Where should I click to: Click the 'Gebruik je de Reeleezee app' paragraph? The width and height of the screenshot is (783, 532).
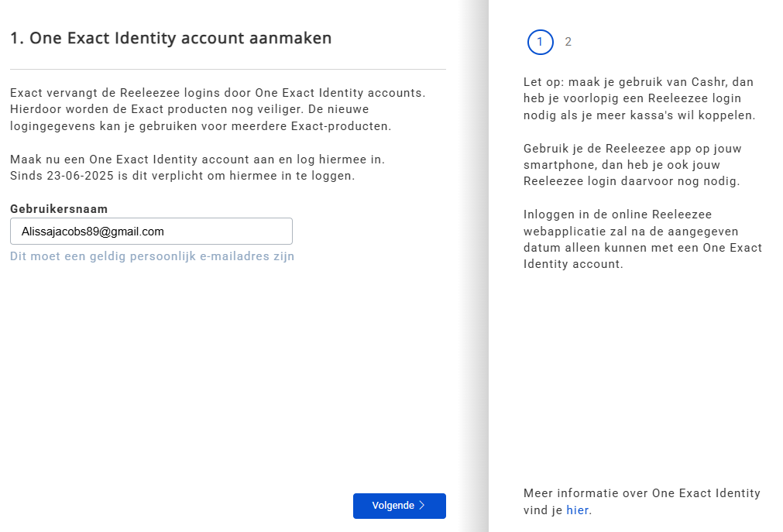point(632,165)
